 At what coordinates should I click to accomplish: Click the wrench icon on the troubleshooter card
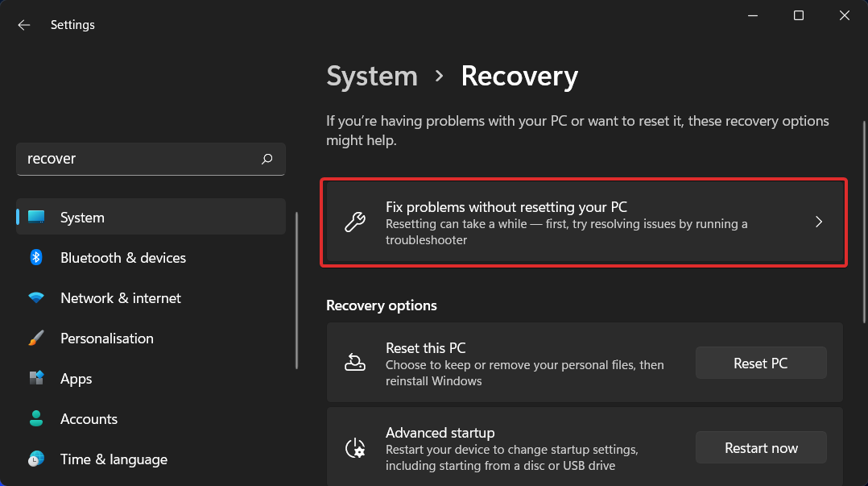(354, 222)
